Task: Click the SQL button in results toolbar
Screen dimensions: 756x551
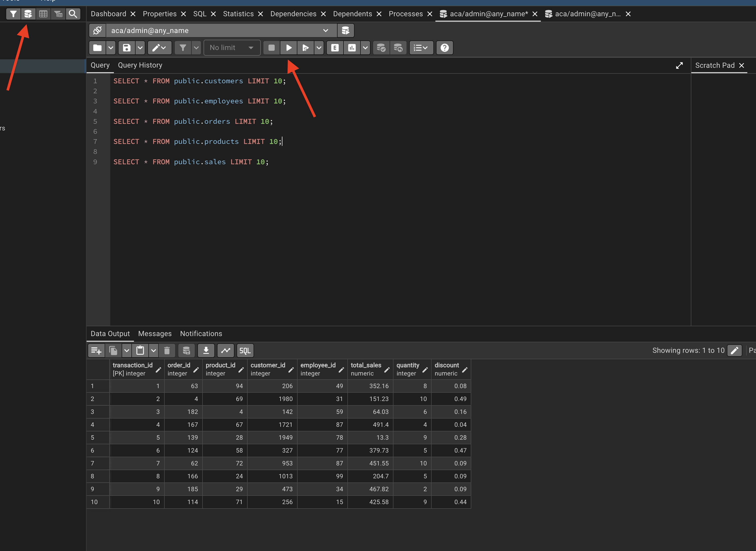Action: tap(245, 350)
